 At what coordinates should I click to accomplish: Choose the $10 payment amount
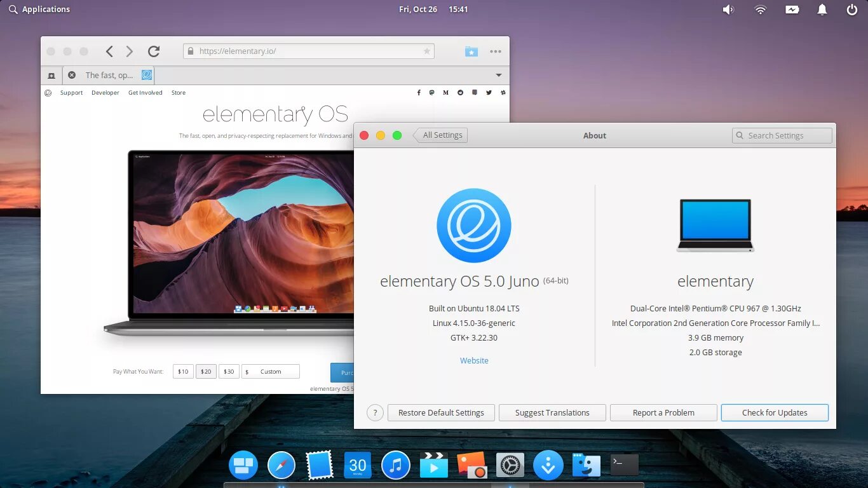(183, 372)
